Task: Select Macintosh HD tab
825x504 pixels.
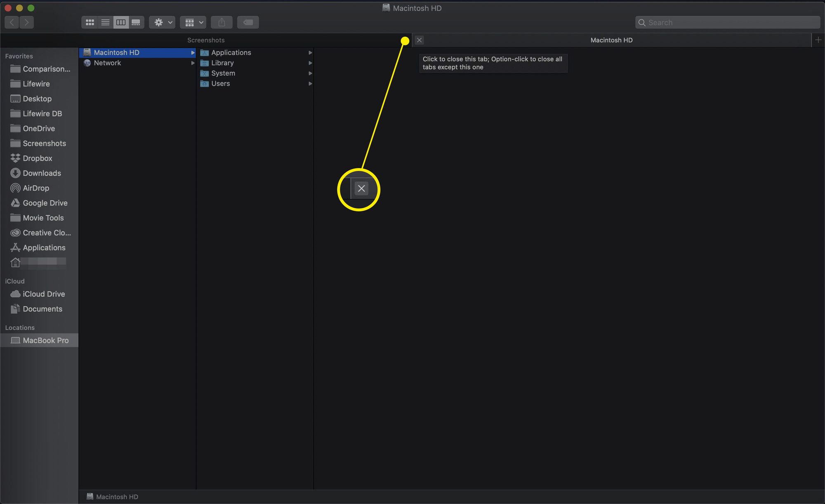Action: pyautogui.click(x=612, y=40)
